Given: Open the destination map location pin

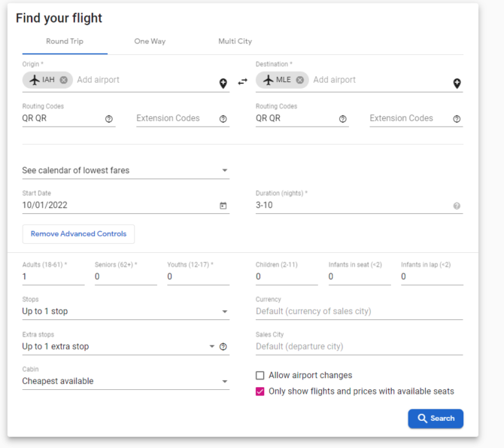Looking at the screenshot, I should point(457,84).
